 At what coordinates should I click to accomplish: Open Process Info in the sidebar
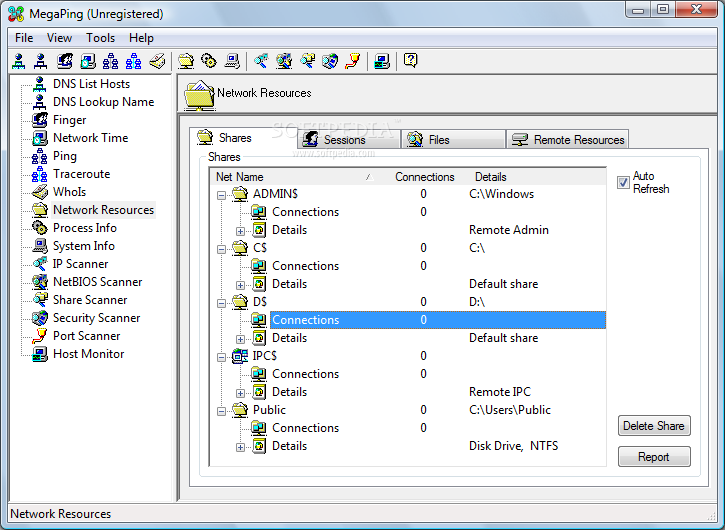[85, 228]
